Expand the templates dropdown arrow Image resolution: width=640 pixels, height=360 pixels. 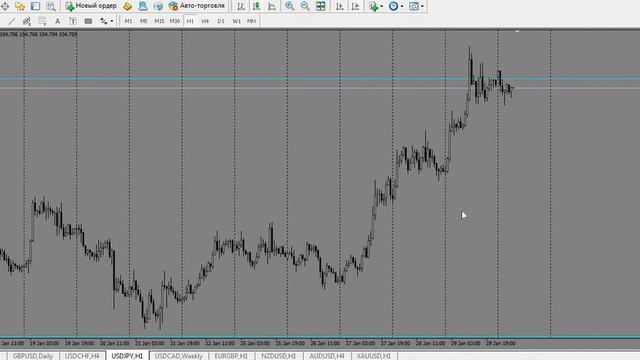422,6
